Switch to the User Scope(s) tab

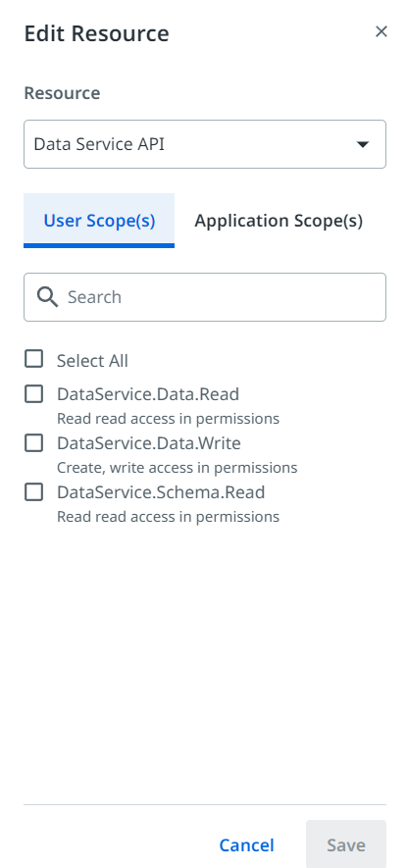click(x=99, y=221)
